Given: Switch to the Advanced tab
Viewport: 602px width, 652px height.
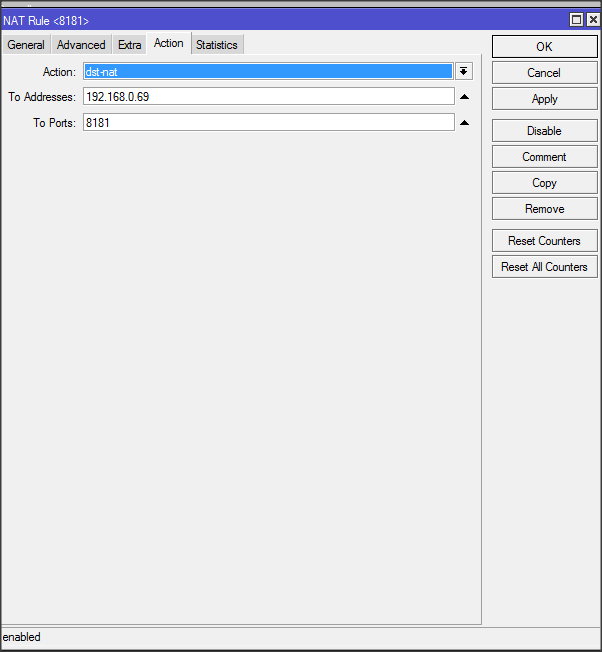Looking at the screenshot, I should pyautogui.click(x=81, y=44).
